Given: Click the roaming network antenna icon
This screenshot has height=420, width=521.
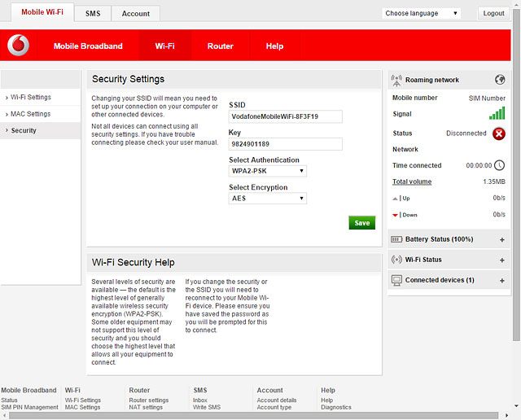Looking at the screenshot, I should [397, 80].
